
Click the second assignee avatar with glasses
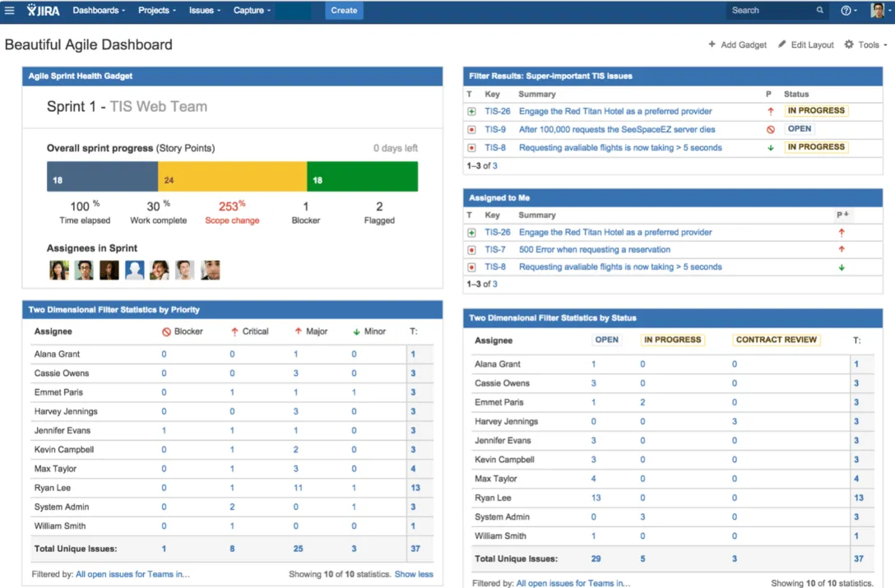click(x=84, y=270)
